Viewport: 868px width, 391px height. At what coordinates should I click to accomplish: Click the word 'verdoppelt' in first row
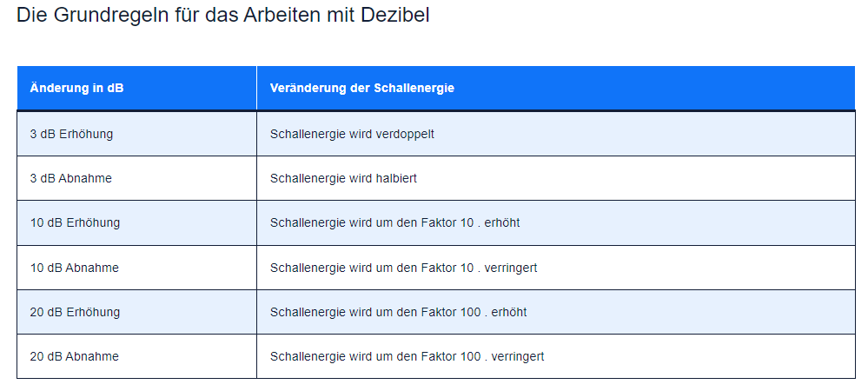pyautogui.click(x=406, y=134)
